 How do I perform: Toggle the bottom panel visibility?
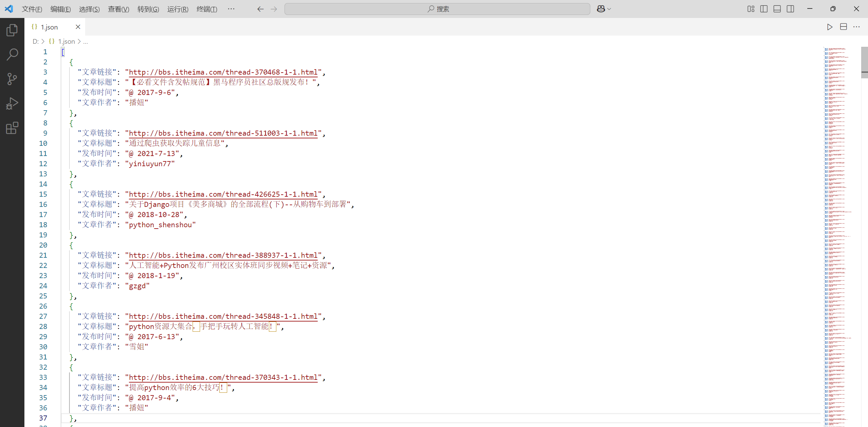point(777,9)
